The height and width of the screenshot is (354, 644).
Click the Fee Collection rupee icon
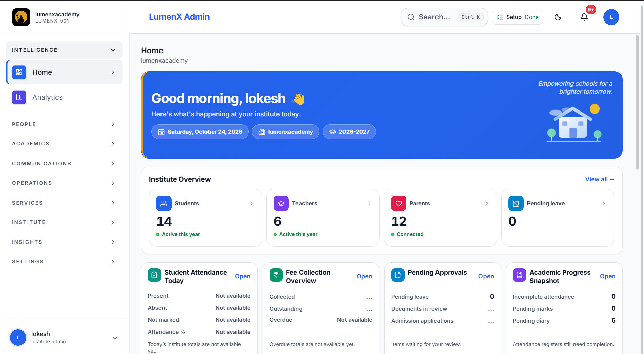pos(276,275)
